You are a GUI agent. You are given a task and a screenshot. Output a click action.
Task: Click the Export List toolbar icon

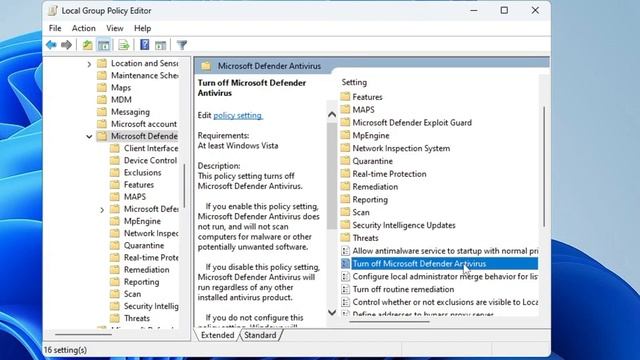(x=124, y=45)
